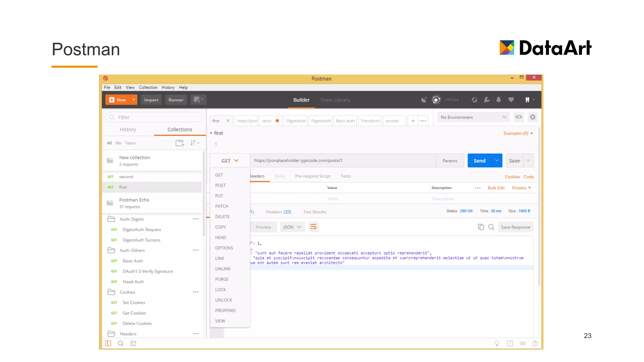The width and height of the screenshot is (644, 362).
Task: Click the Import button
Action: click(151, 100)
